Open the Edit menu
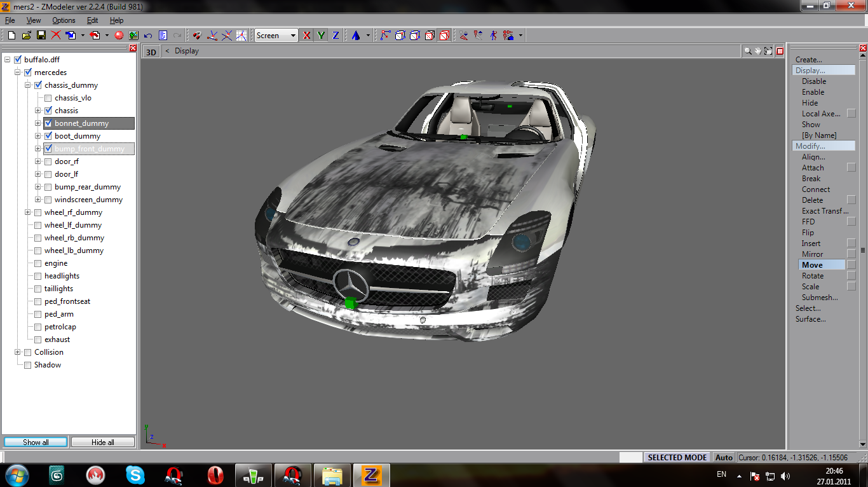This screenshot has height=487, width=868. pos(92,20)
